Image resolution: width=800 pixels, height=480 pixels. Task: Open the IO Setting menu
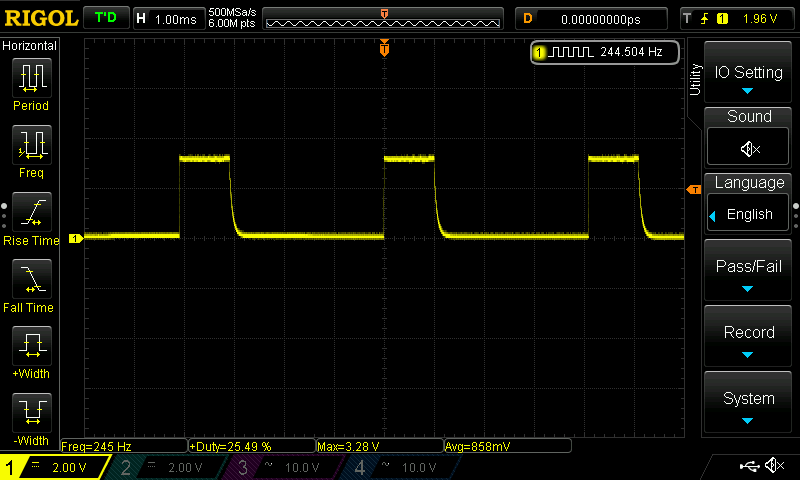748,72
